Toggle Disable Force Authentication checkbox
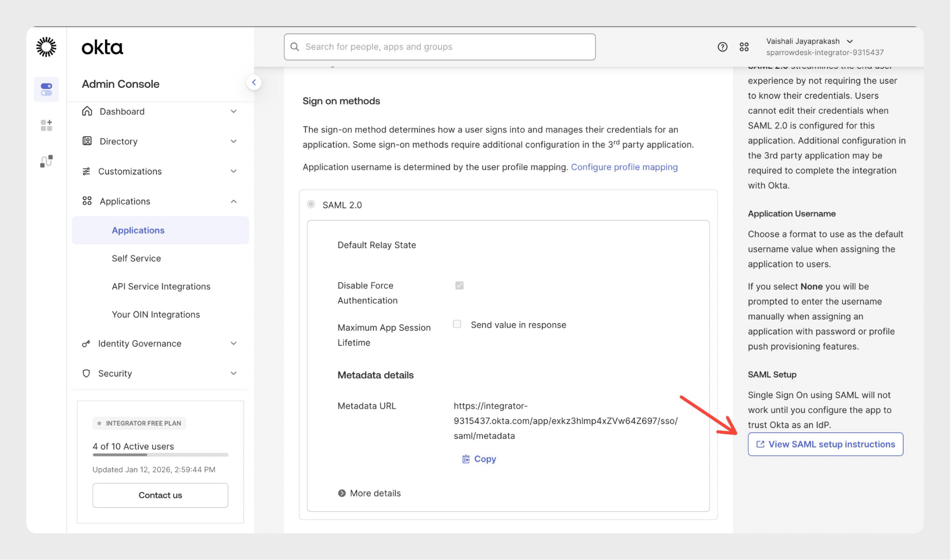Viewport: 951px width, 560px height. 459,286
